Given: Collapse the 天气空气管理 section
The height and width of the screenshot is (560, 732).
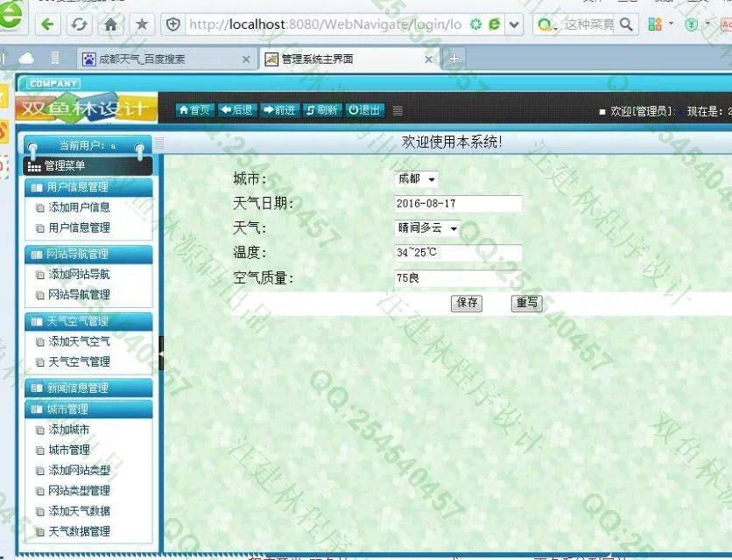Looking at the screenshot, I should coord(88,321).
